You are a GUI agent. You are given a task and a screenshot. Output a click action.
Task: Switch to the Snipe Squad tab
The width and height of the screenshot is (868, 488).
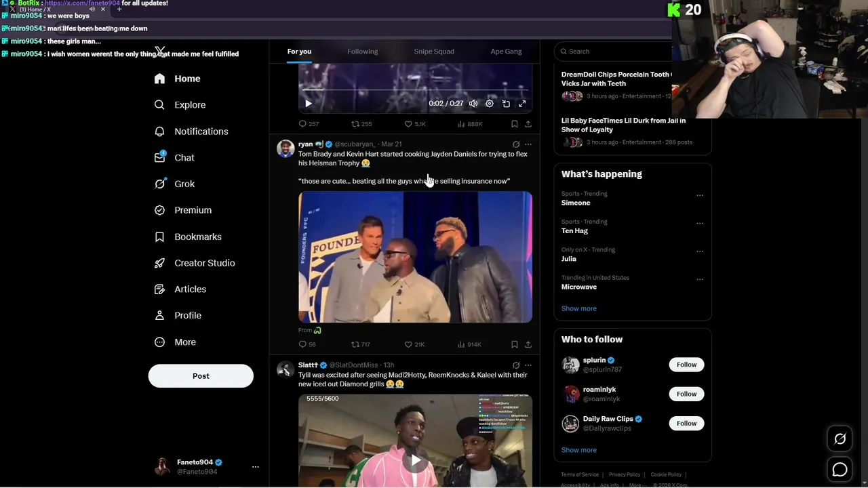tap(434, 52)
